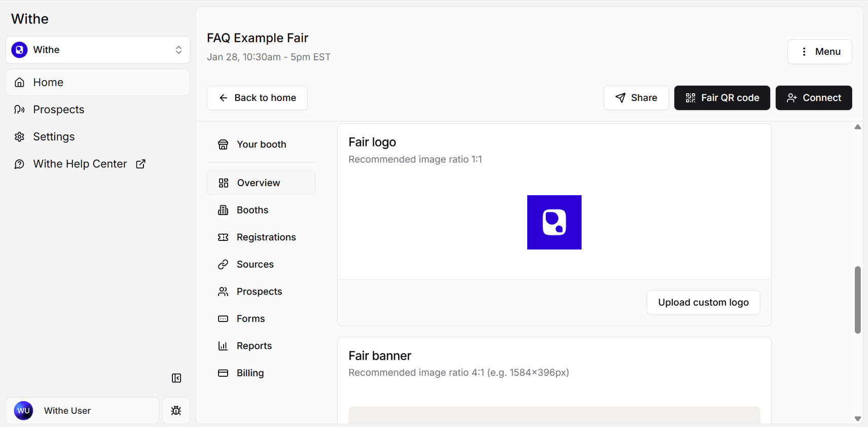Open Settings in the sidebar
This screenshot has width=868, height=427.
[97, 136]
